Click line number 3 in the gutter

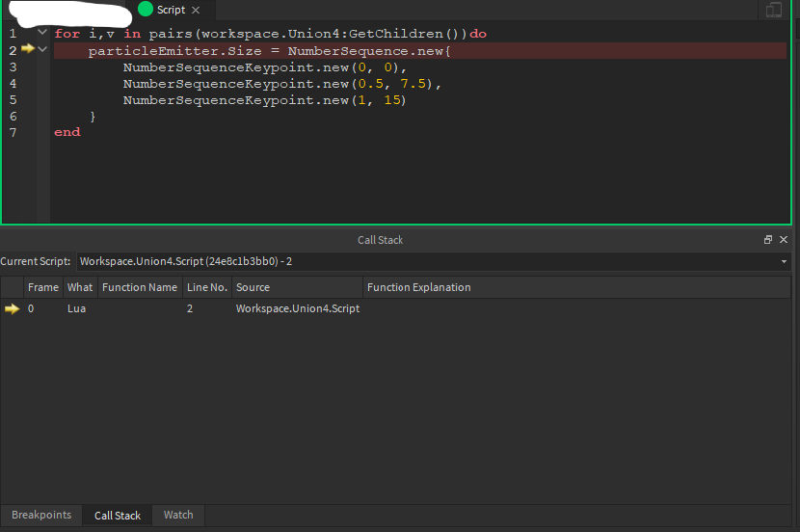pos(13,67)
